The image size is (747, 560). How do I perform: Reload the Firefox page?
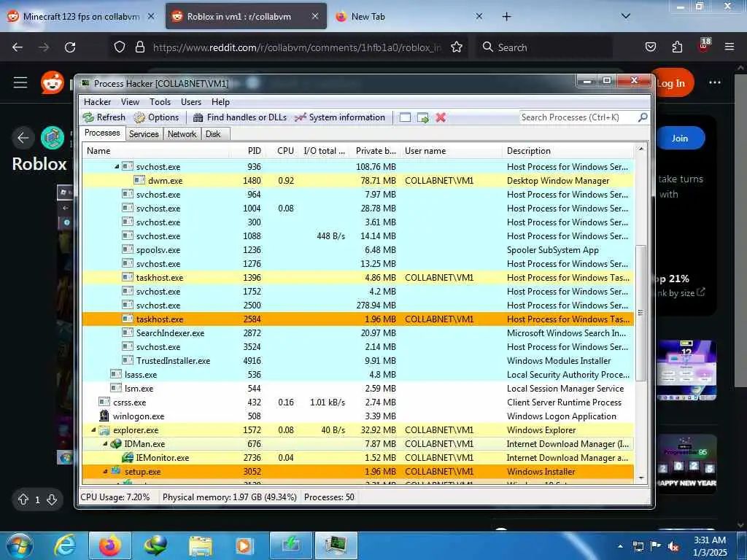[70, 47]
